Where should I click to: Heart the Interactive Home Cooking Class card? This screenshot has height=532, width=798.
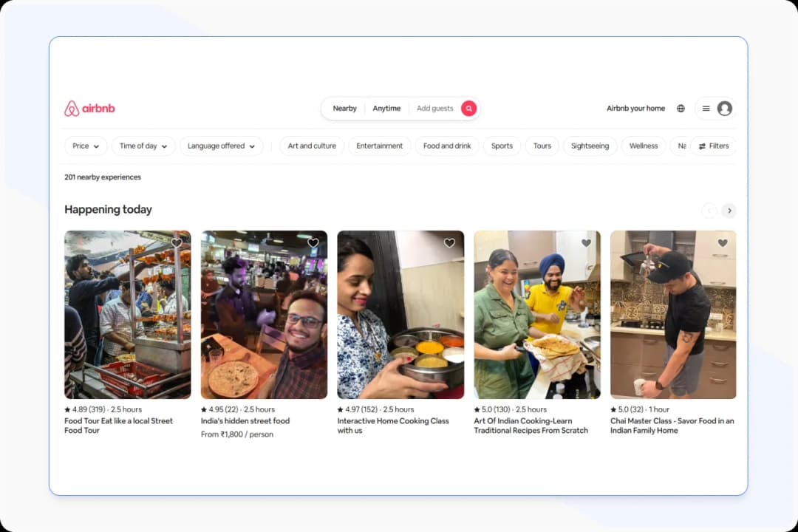click(449, 242)
